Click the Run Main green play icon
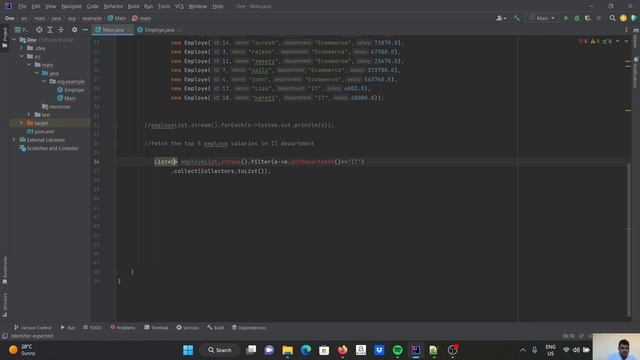The height and width of the screenshot is (360, 640). [x=566, y=18]
